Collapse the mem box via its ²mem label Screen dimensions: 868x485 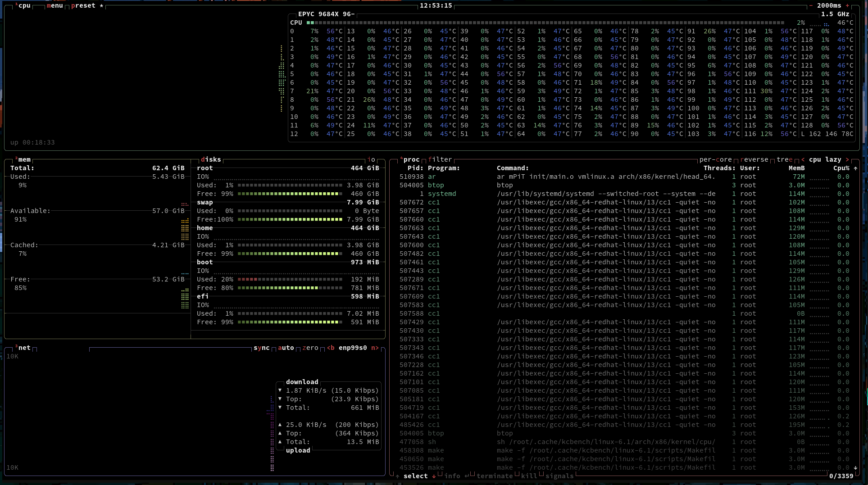[22, 159]
